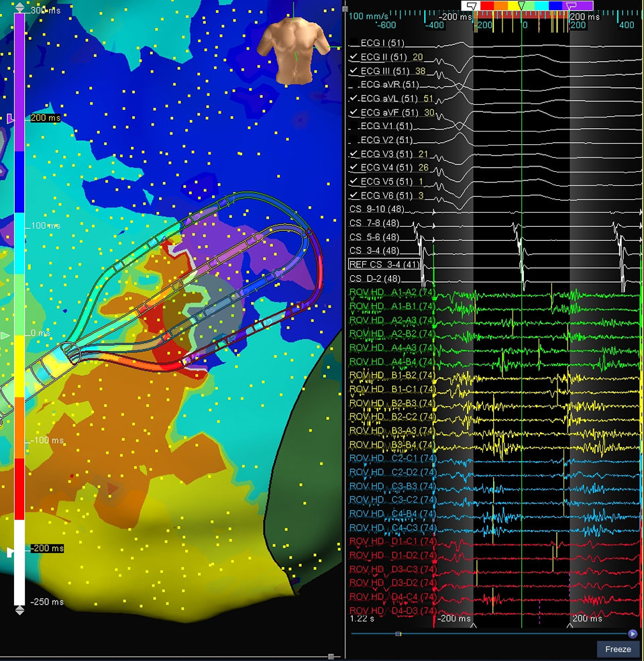
Task: Click the purple right window caliper marker
Action: pos(571,6)
